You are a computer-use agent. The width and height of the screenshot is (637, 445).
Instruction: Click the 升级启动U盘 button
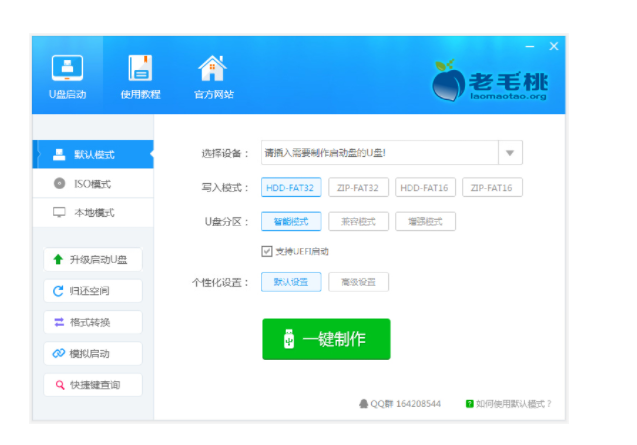coord(93,259)
